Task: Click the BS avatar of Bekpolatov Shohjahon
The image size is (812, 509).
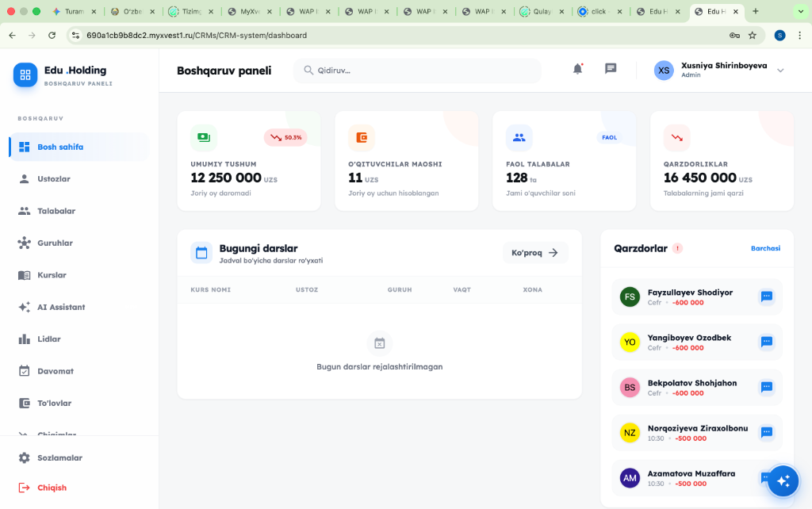Action: coord(630,388)
